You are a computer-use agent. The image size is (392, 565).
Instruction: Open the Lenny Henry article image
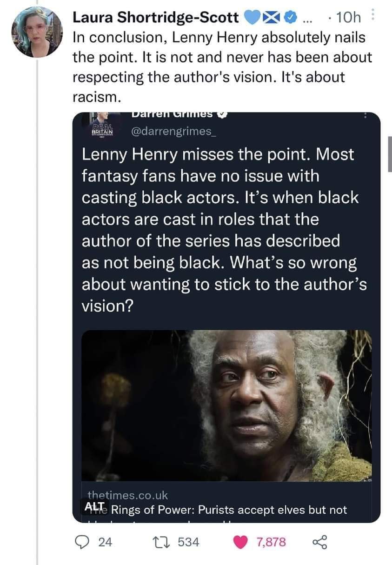click(227, 405)
